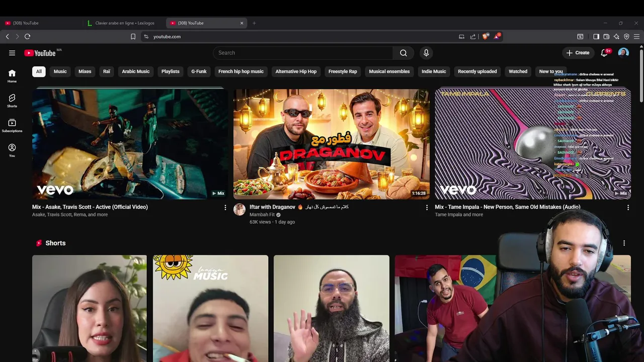The height and width of the screenshot is (362, 644).
Task: Click the youtube.com address bar
Action: click(x=302, y=36)
